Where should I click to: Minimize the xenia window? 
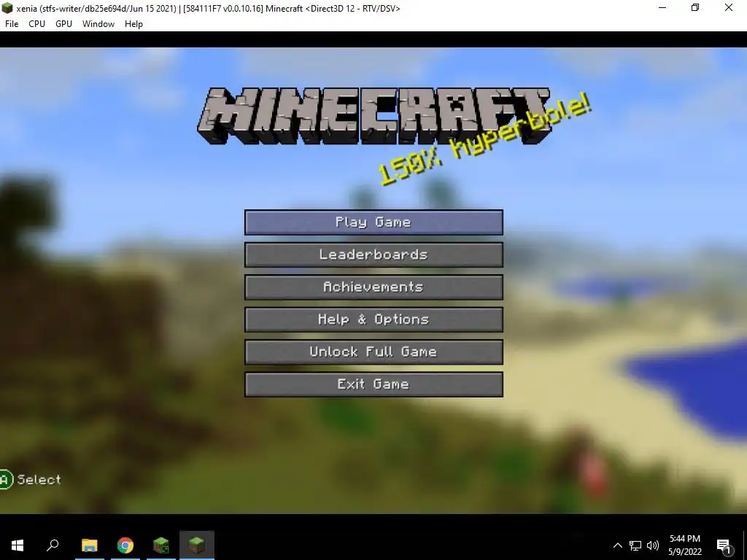coord(662,7)
